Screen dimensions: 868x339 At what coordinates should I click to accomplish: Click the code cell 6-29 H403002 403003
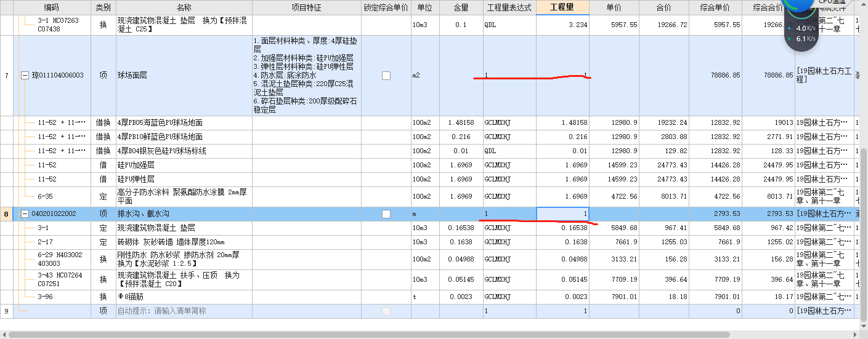(x=52, y=260)
